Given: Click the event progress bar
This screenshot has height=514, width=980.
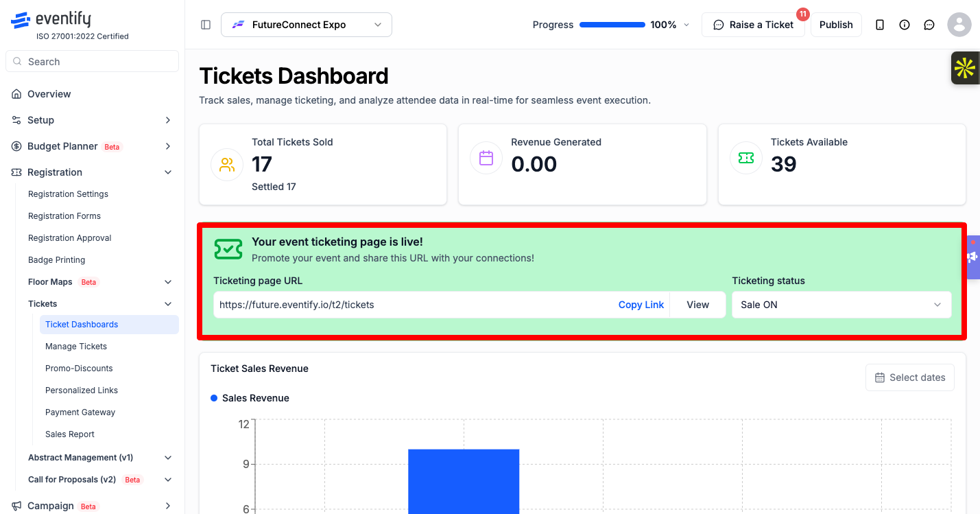Looking at the screenshot, I should (x=612, y=25).
